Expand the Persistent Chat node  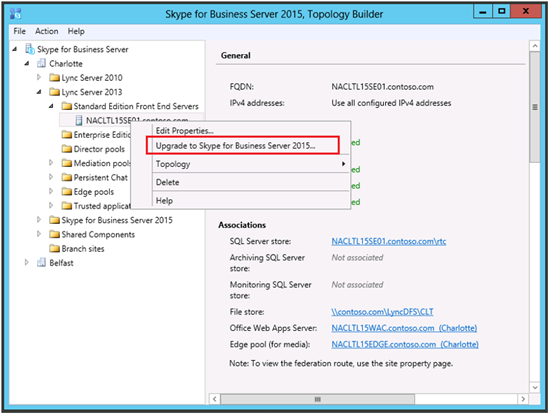(51, 177)
